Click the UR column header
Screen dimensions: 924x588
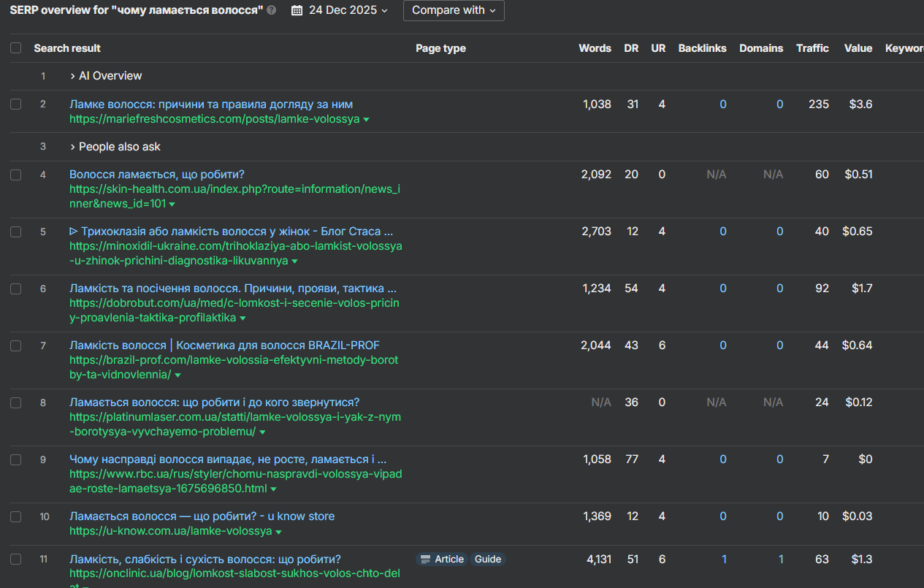click(x=658, y=48)
